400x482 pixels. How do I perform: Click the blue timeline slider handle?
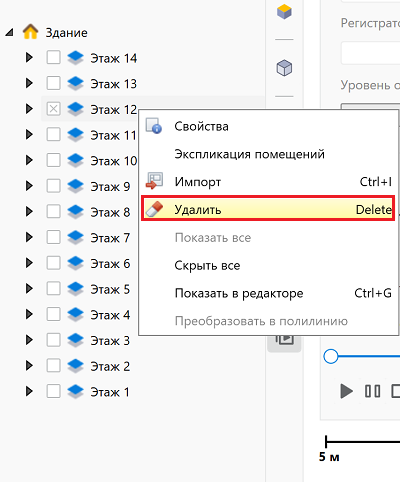pyautogui.click(x=331, y=356)
